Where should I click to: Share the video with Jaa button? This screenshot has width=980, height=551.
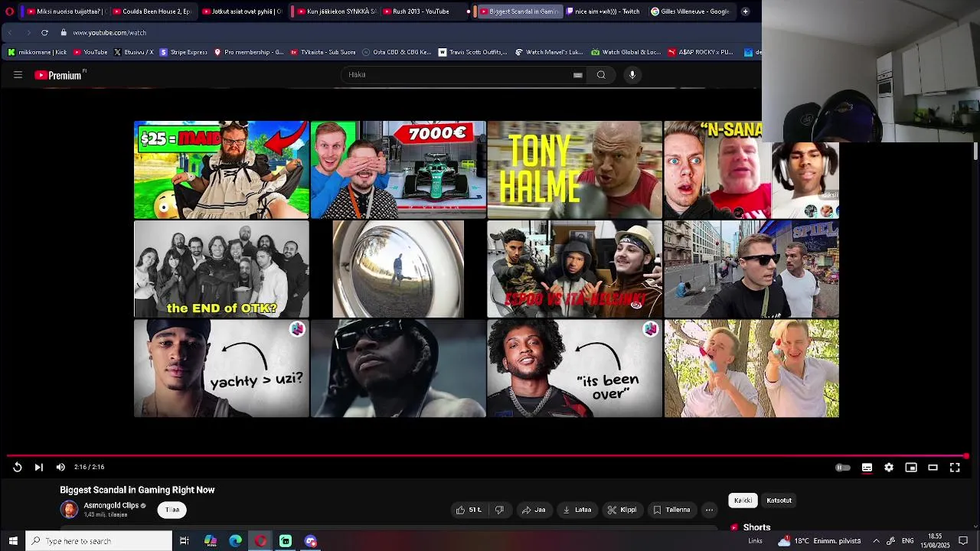pyautogui.click(x=534, y=510)
